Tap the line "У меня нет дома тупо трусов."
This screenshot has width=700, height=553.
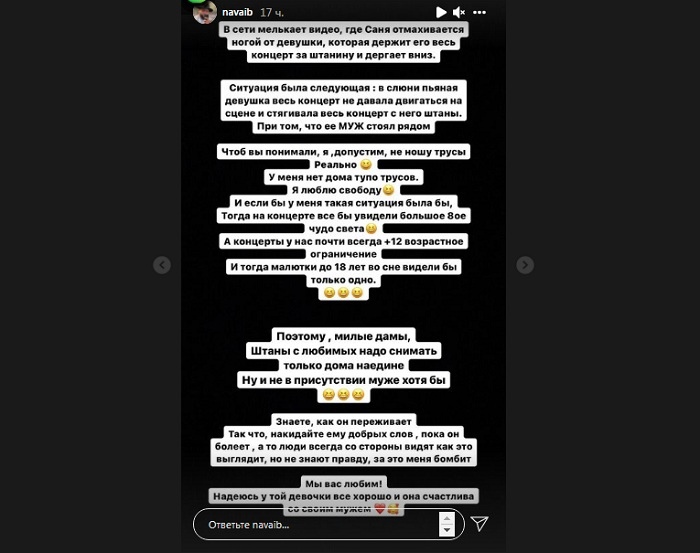tap(343, 177)
